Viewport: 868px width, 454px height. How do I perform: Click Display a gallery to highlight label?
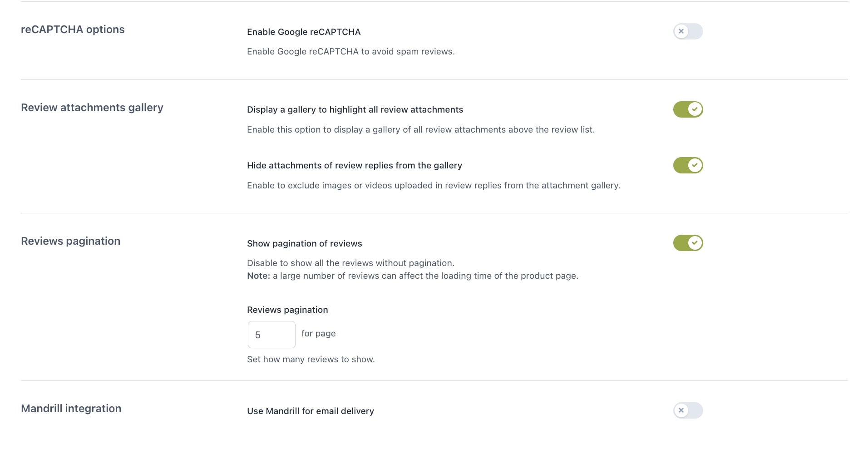(x=355, y=109)
